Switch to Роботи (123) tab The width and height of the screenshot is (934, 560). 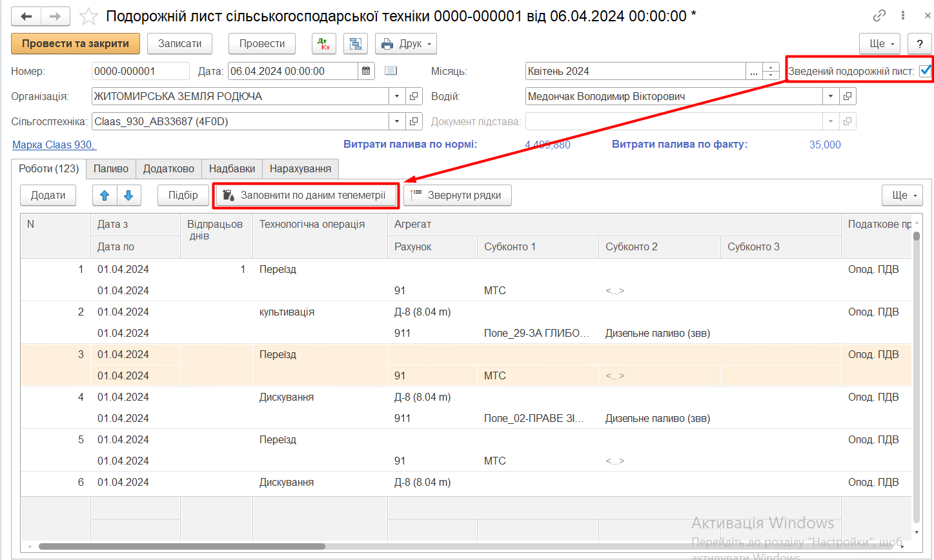click(49, 168)
